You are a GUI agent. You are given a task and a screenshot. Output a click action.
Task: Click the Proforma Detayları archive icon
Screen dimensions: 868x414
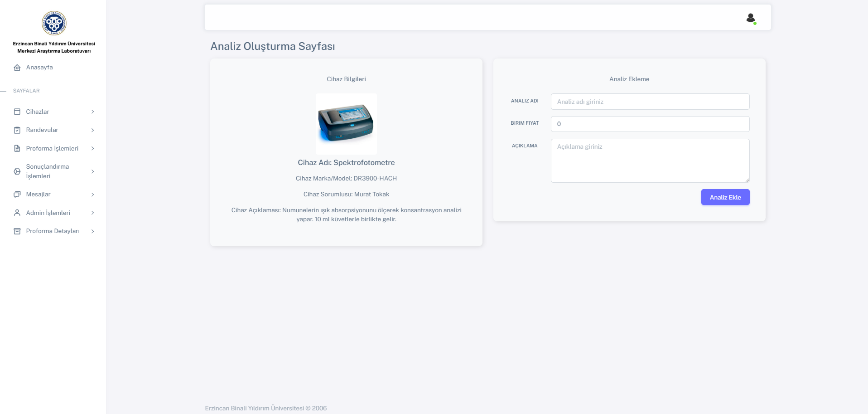(x=17, y=231)
